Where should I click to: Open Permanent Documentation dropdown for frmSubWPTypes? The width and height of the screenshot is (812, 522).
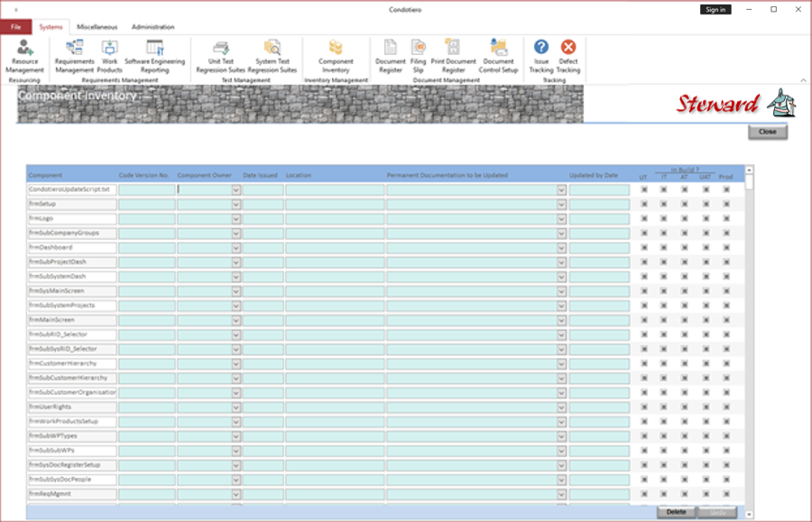click(x=561, y=436)
